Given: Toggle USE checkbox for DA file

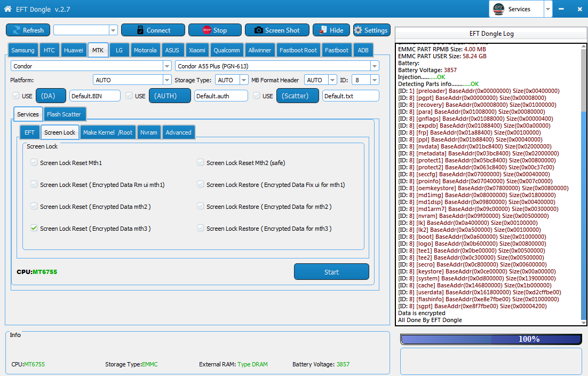Looking at the screenshot, I should (16, 96).
